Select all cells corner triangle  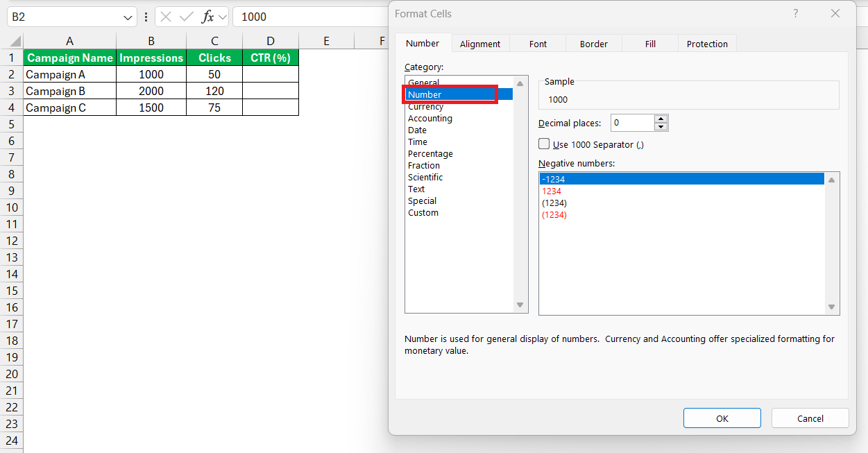pos(15,42)
